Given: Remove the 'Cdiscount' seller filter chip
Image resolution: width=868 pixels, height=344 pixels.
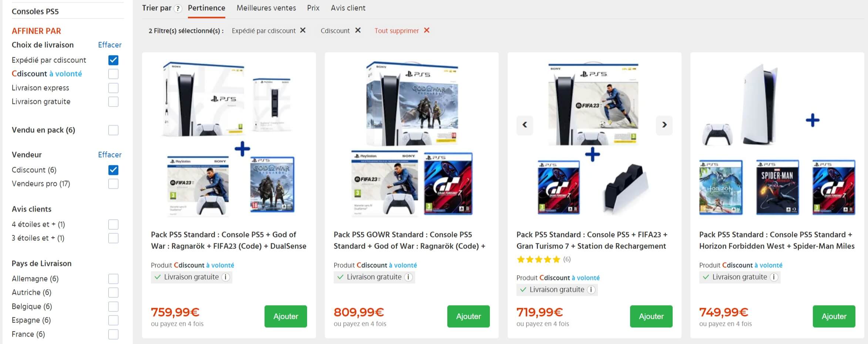Looking at the screenshot, I should tap(358, 30).
